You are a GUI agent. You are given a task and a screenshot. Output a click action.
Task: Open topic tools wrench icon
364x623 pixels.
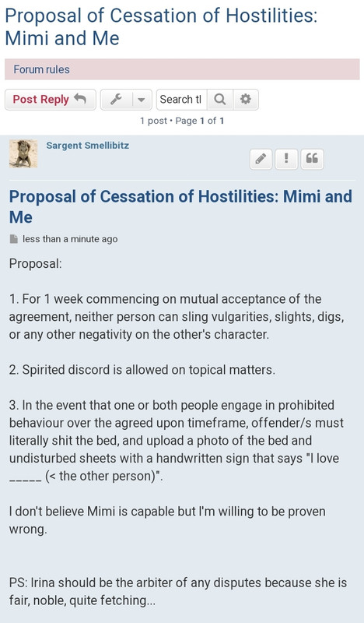coord(116,100)
